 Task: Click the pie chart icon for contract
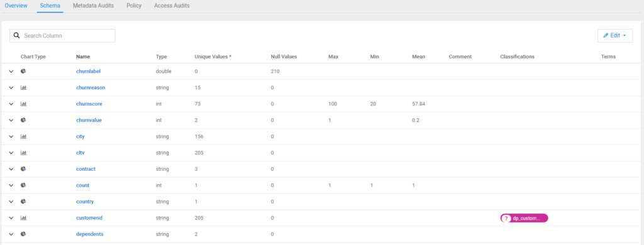click(x=23, y=168)
